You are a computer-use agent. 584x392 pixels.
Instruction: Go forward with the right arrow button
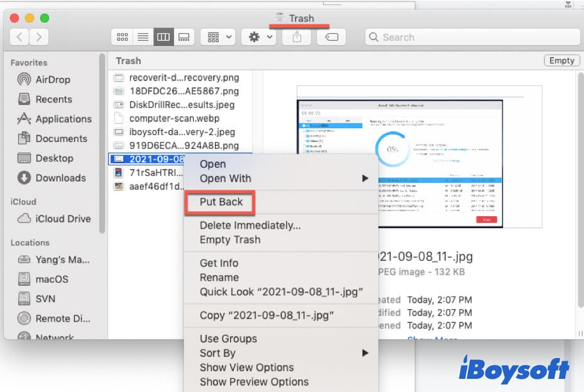click(39, 37)
